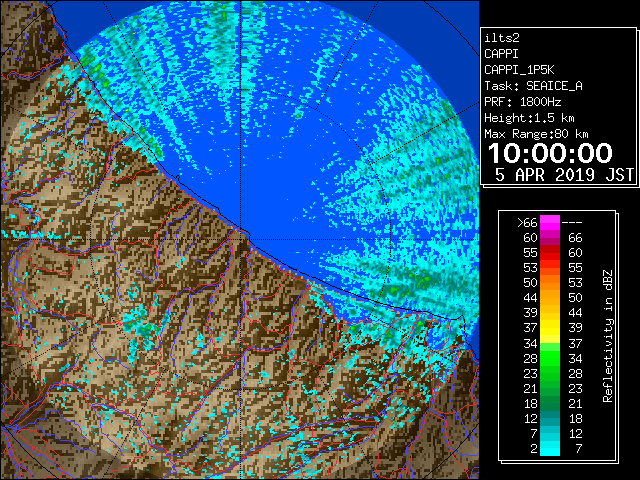Click the 'Reflectivity in dBZ' axis label

coord(607,336)
